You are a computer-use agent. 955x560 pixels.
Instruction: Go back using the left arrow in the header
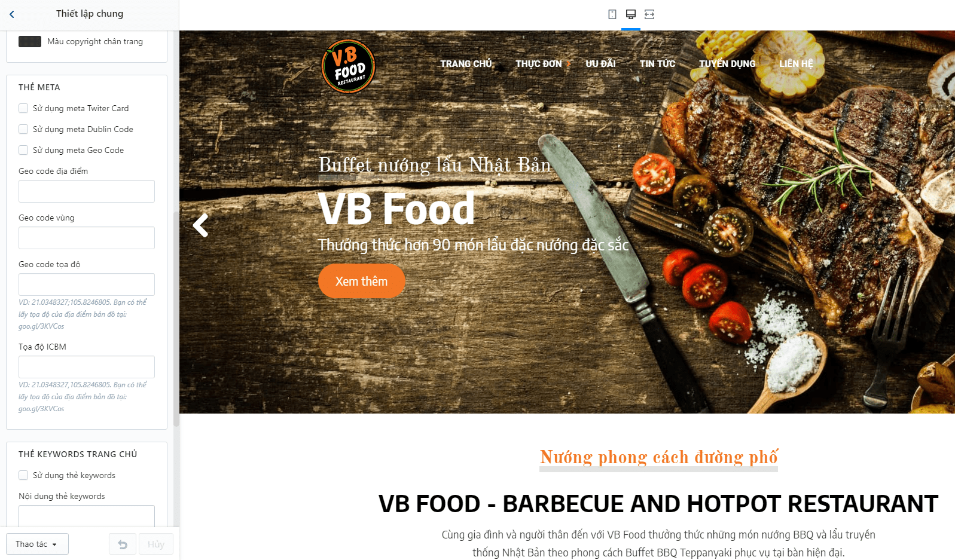(x=12, y=14)
